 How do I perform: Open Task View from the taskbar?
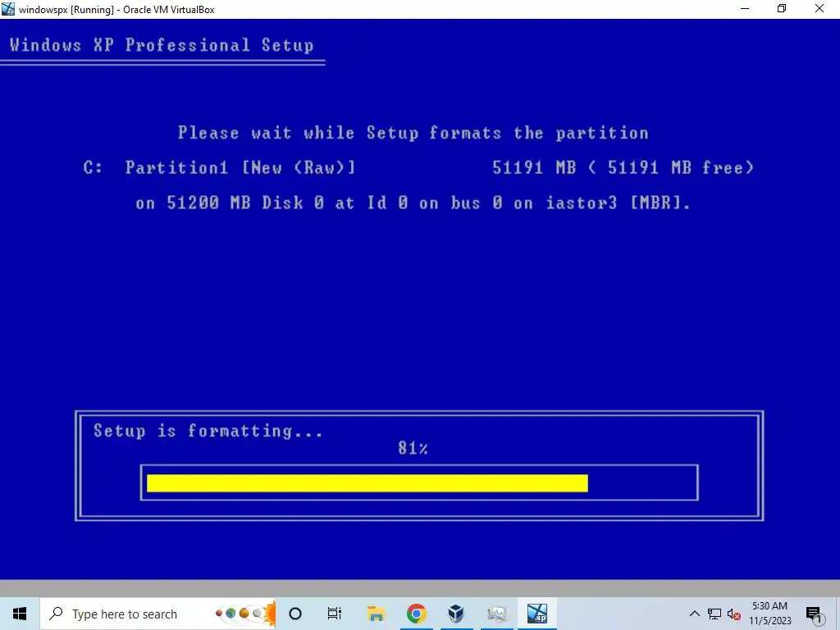(335, 614)
